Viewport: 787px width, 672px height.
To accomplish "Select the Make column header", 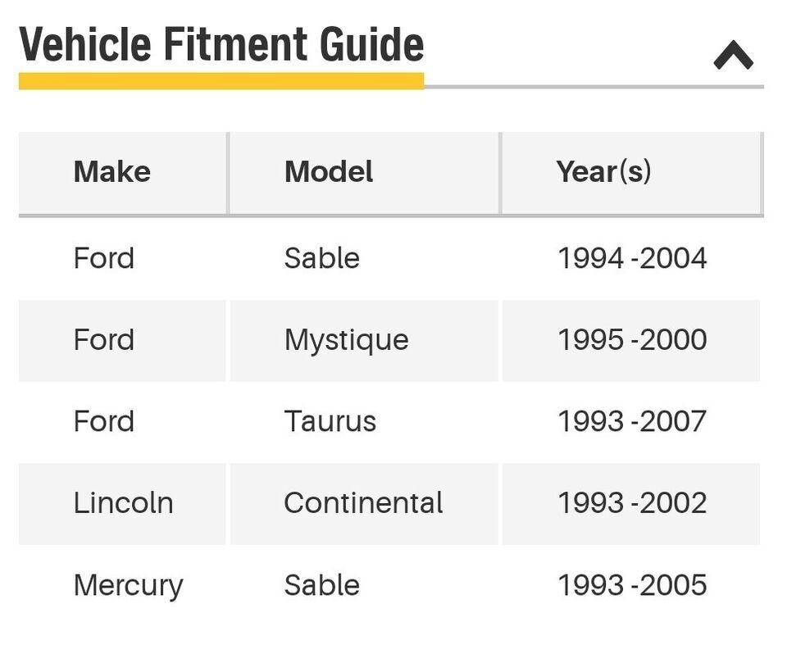I will [112, 171].
